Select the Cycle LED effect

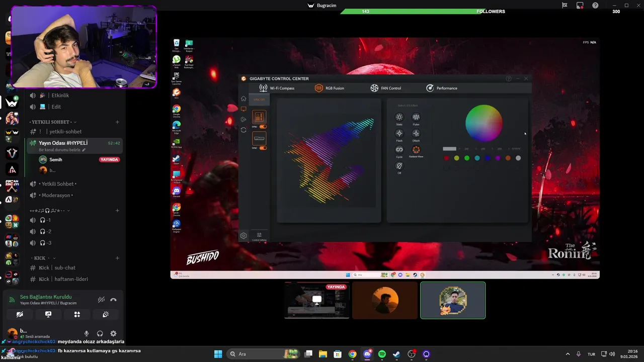(x=399, y=149)
